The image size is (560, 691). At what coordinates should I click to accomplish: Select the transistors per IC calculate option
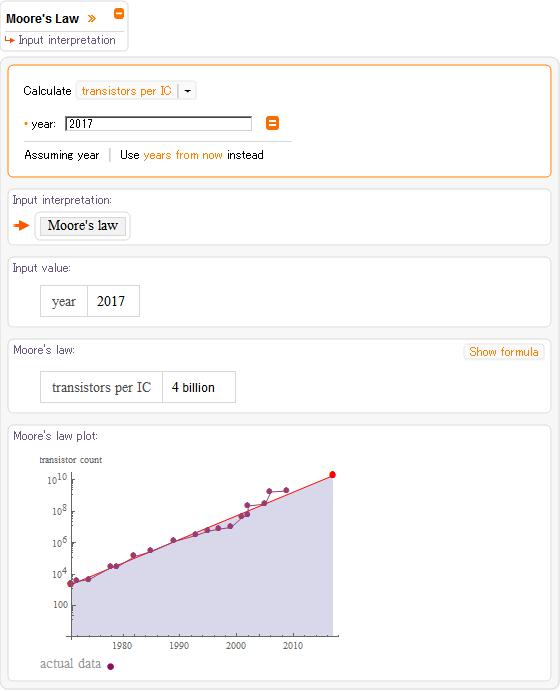point(126,91)
